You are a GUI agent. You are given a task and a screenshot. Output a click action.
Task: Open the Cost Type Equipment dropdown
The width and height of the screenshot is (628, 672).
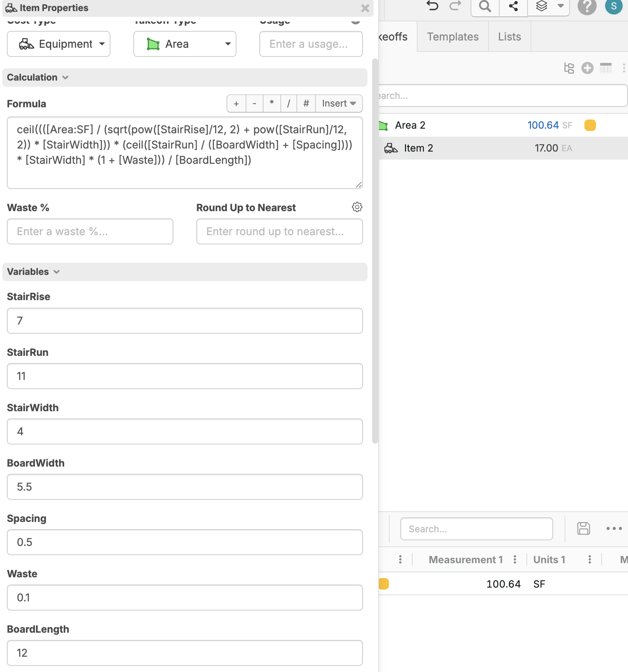(x=58, y=44)
